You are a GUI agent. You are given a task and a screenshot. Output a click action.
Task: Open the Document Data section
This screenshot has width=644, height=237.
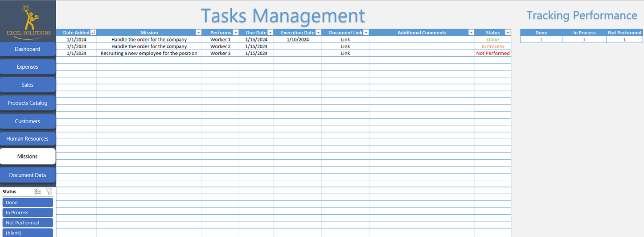point(28,175)
